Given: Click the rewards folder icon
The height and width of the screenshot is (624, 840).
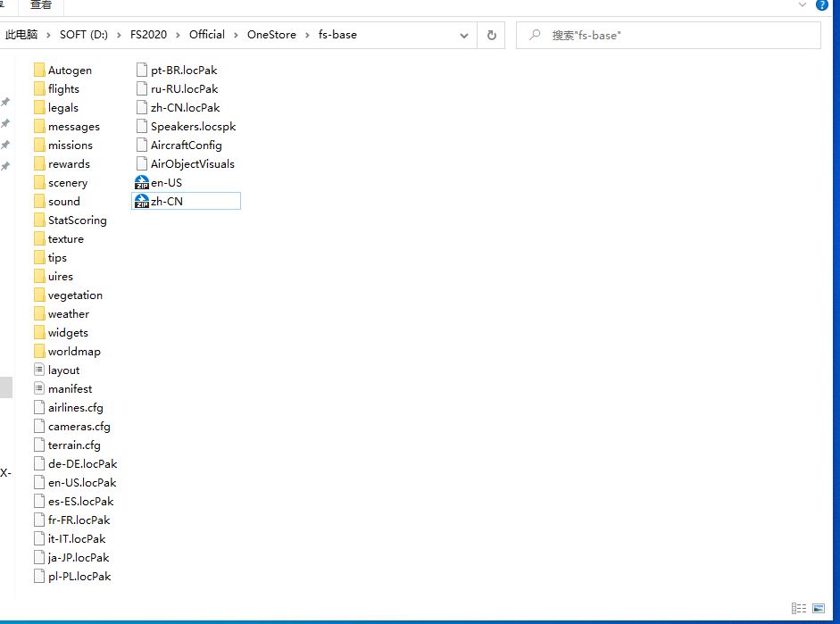Looking at the screenshot, I should click(x=39, y=164).
